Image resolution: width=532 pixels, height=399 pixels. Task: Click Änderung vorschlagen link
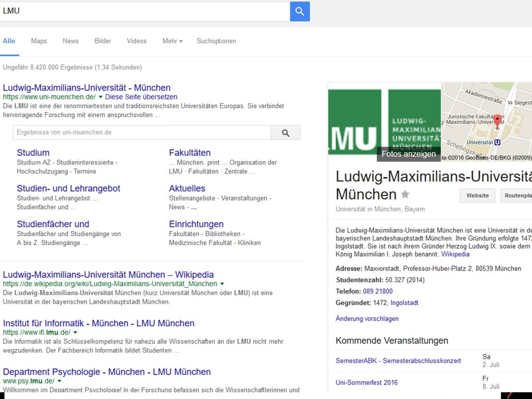point(367,318)
